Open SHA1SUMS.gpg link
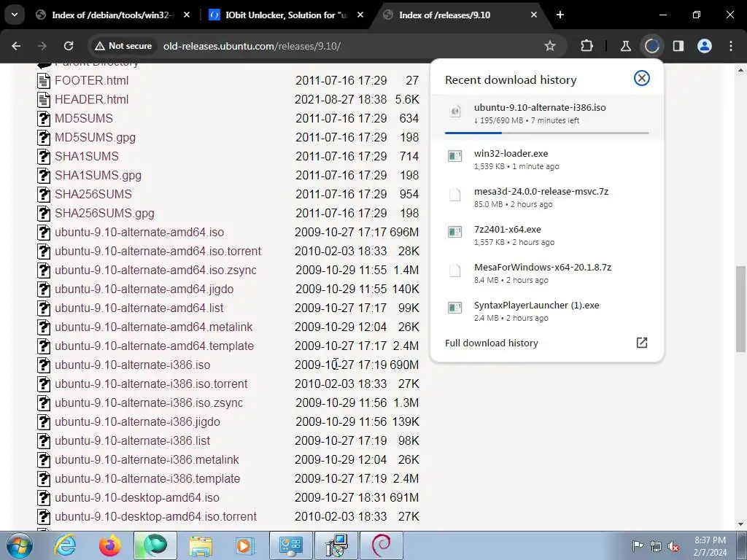Image resolution: width=747 pixels, height=560 pixels. point(98,175)
